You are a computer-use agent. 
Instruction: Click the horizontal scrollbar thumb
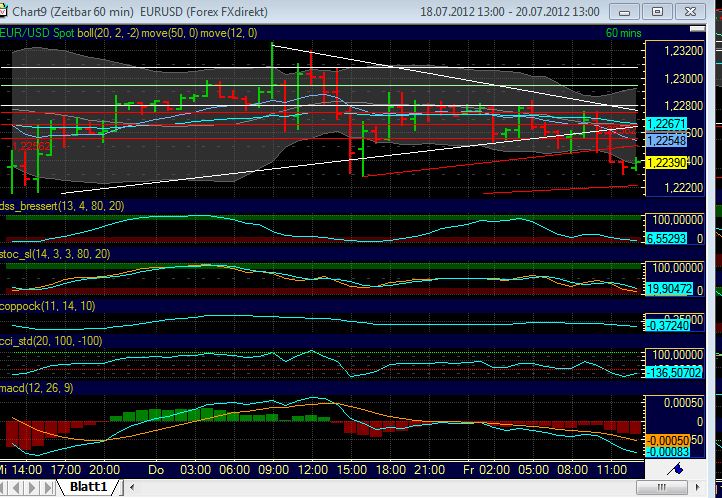[x=662, y=487]
